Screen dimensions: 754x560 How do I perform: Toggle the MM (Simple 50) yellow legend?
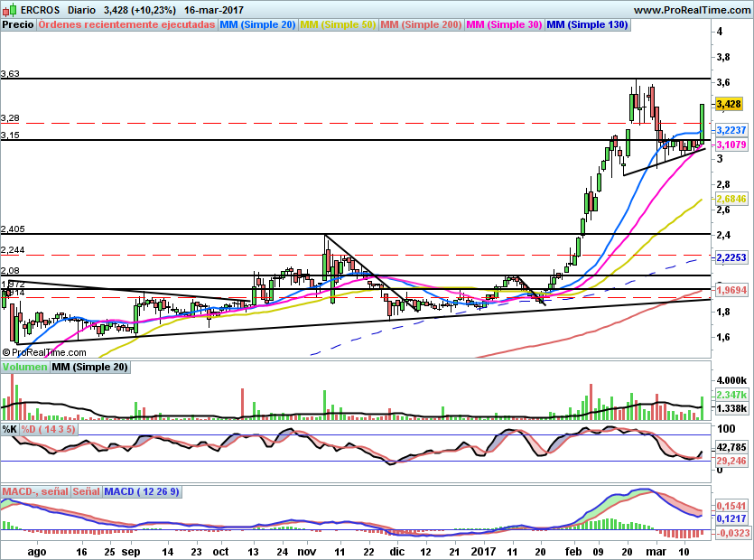[338, 25]
